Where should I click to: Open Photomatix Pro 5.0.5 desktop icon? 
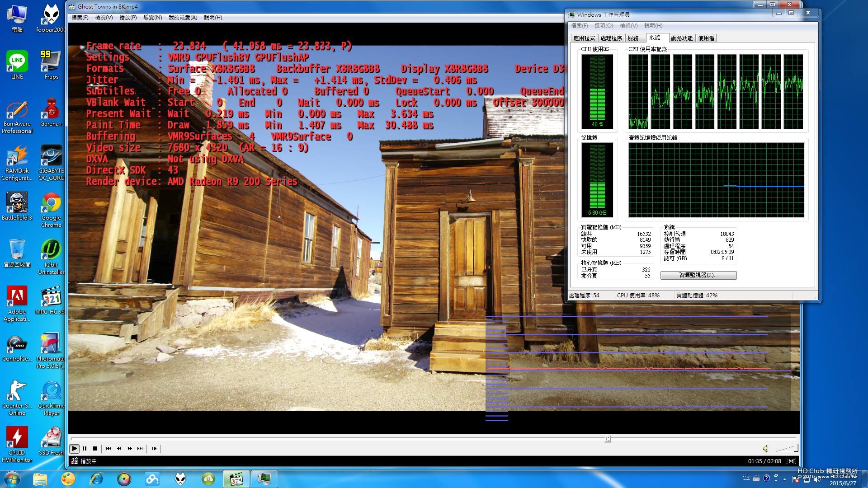tap(51, 351)
